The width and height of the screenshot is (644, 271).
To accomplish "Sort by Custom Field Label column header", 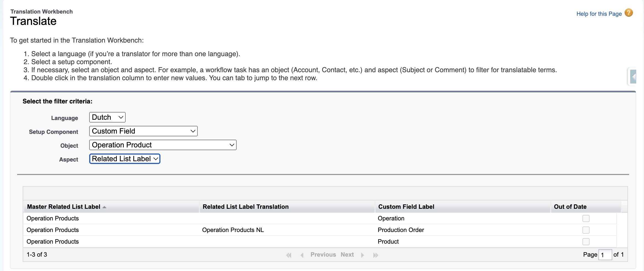I will 406,207.
